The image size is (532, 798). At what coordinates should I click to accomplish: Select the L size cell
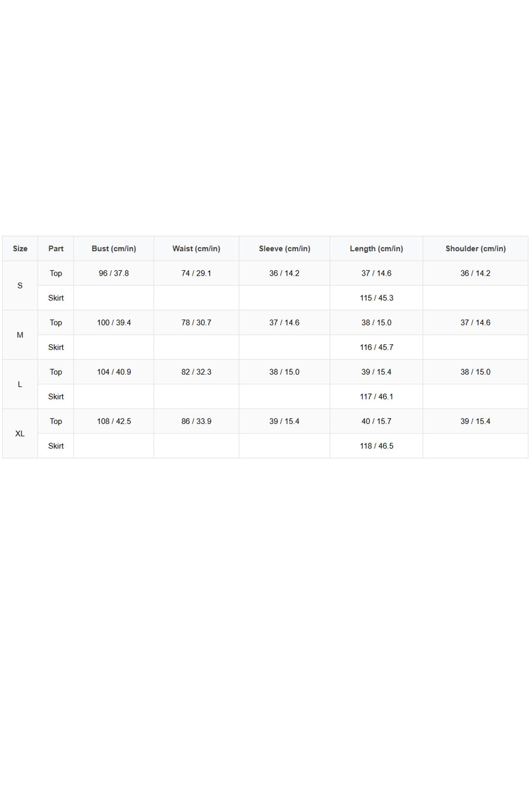click(x=20, y=384)
